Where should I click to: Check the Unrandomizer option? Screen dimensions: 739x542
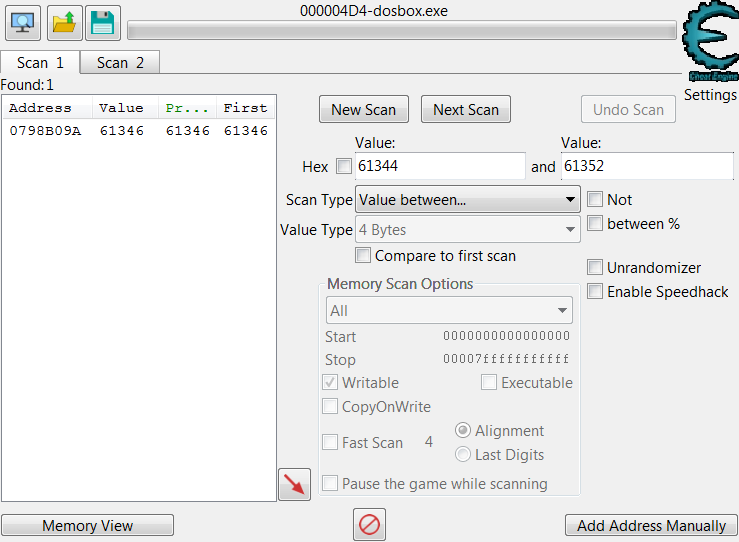[x=595, y=268]
